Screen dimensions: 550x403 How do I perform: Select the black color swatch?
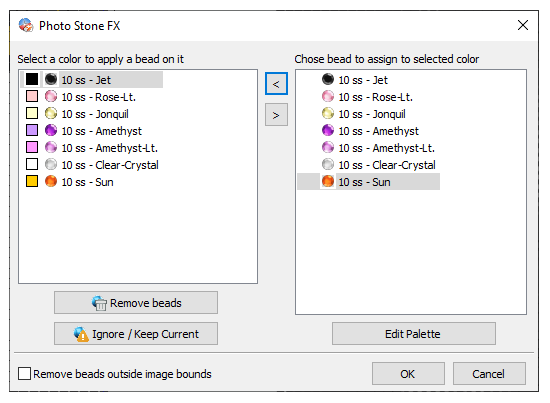pos(32,79)
